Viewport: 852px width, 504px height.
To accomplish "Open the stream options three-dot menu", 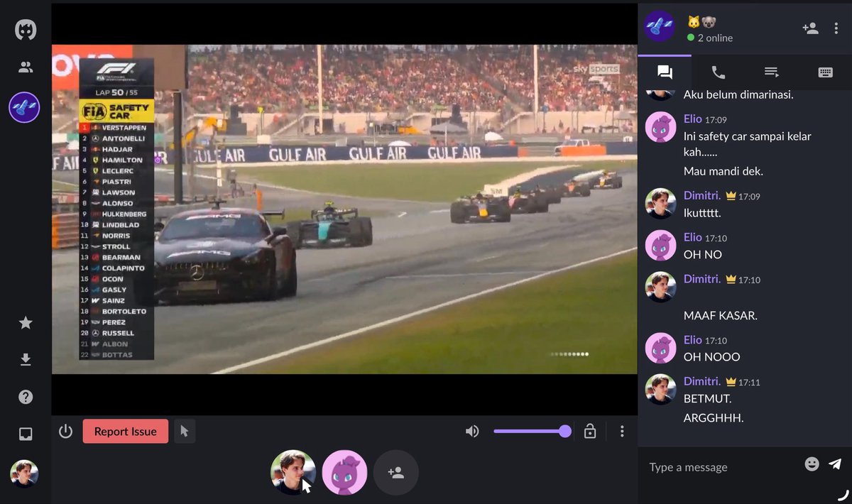I will pyautogui.click(x=622, y=431).
